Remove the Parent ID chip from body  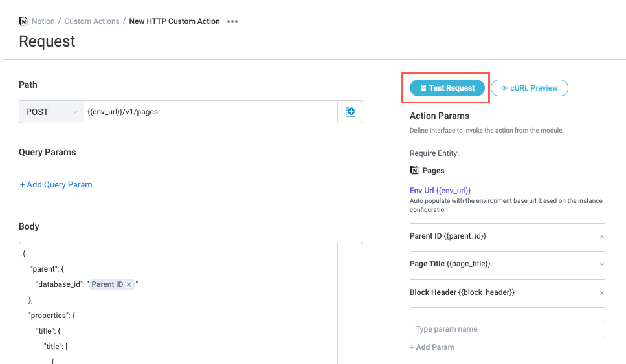click(x=129, y=284)
